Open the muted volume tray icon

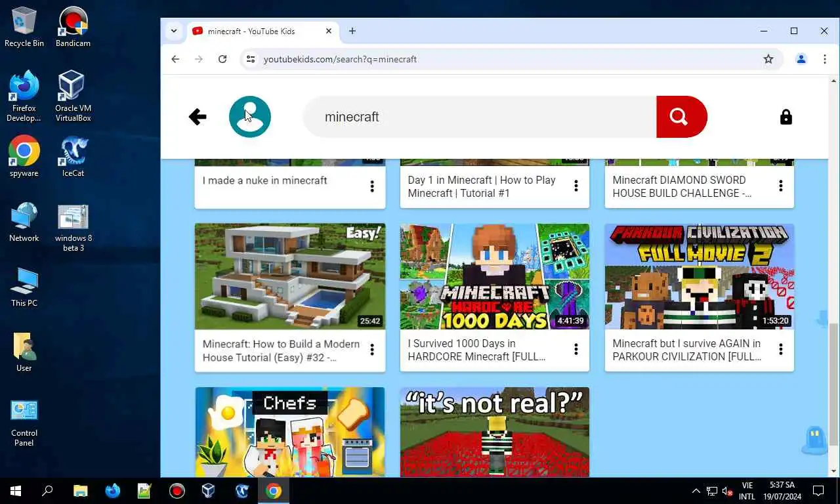point(728,491)
